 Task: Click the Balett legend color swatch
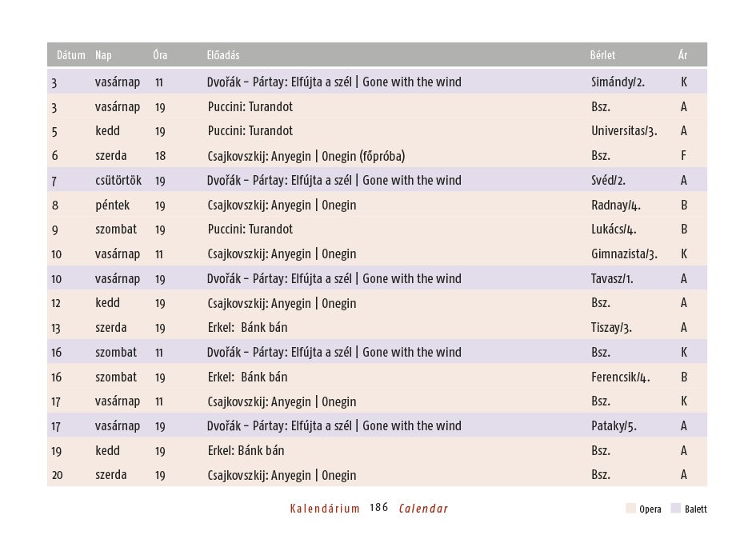click(676, 509)
